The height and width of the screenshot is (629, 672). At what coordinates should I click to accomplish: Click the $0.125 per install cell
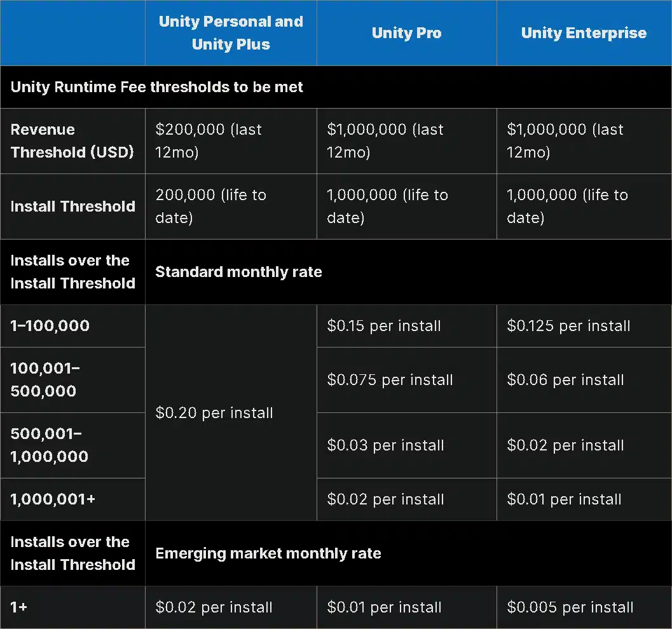[584, 326]
